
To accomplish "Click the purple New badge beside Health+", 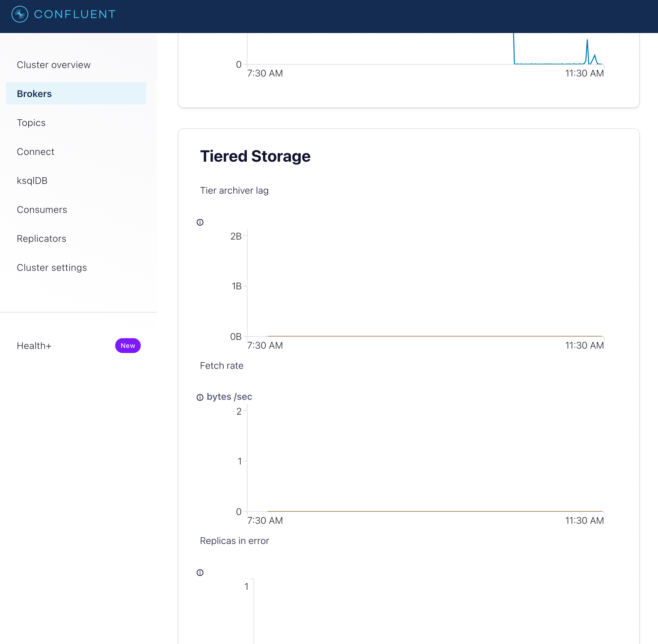I will click(128, 345).
